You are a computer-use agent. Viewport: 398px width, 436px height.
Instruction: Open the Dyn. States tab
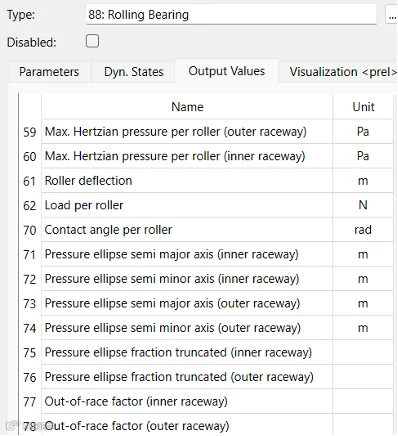(x=133, y=72)
